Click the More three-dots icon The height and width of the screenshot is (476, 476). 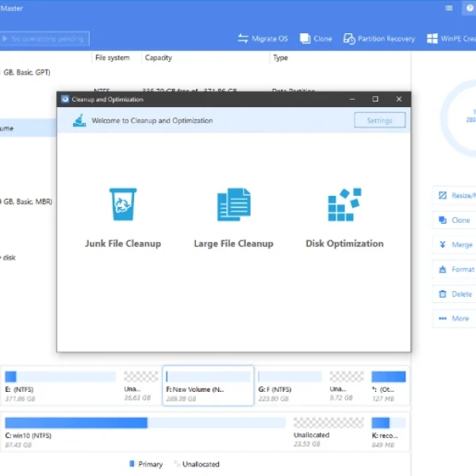tap(443, 318)
